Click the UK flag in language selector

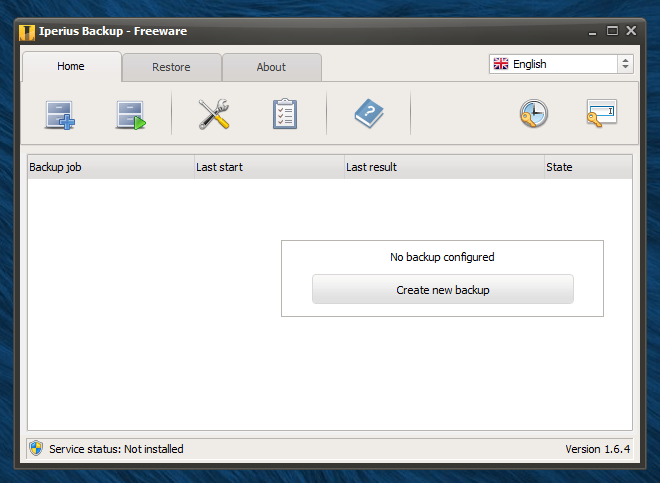tap(501, 64)
